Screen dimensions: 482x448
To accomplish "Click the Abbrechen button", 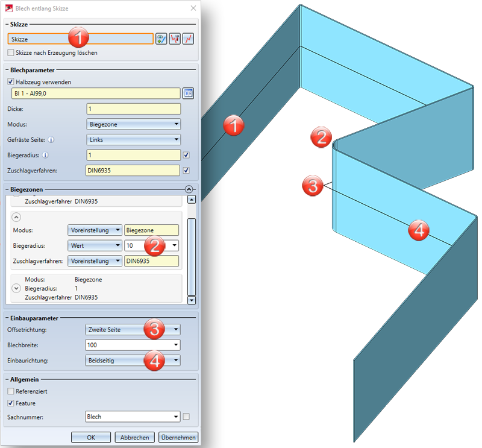I will click(x=134, y=437).
